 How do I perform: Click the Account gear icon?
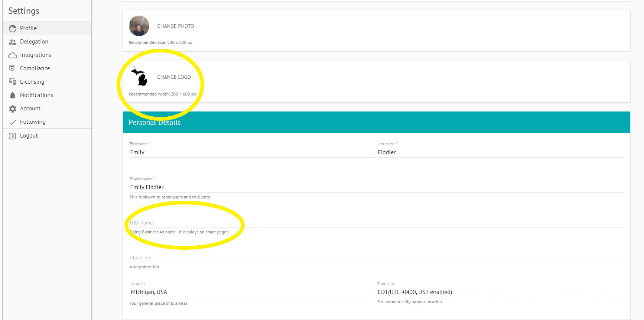[x=13, y=109]
